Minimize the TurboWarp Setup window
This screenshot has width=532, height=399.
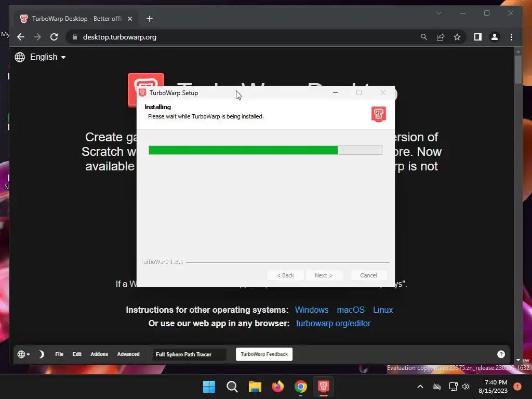(x=336, y=92)
